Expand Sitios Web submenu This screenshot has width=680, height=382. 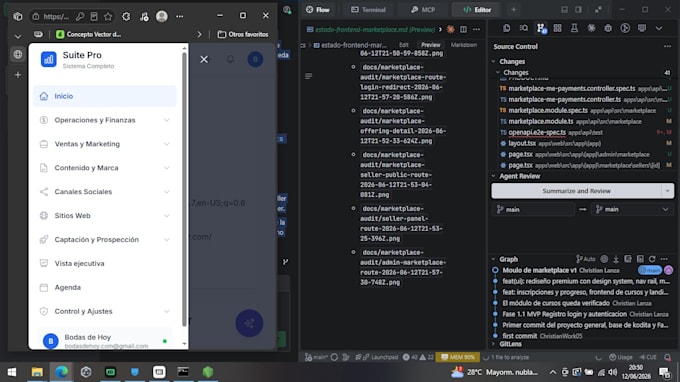pos(105,215)
